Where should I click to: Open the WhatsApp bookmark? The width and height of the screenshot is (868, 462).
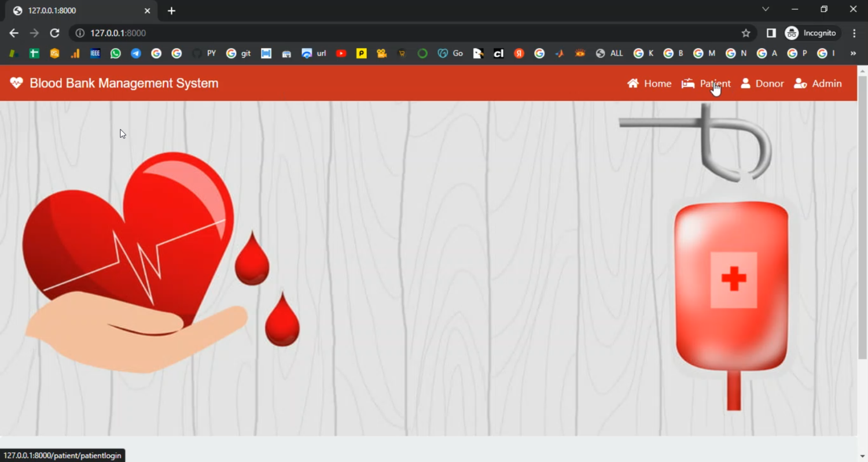coord(116,53)
